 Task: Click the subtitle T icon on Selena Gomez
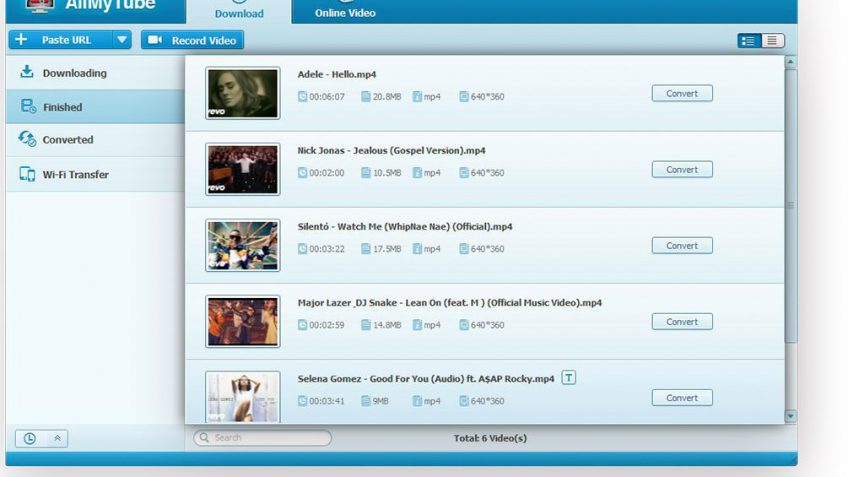[x=568, y=377]
